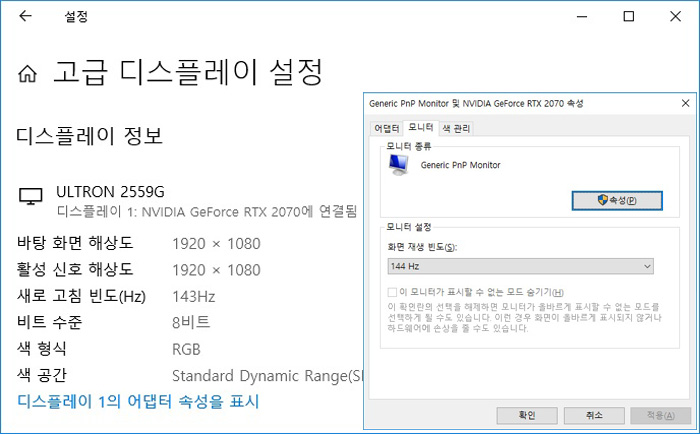Click the 색 공간 label
Screen dimensions: 700x434
tap(42, 375)
